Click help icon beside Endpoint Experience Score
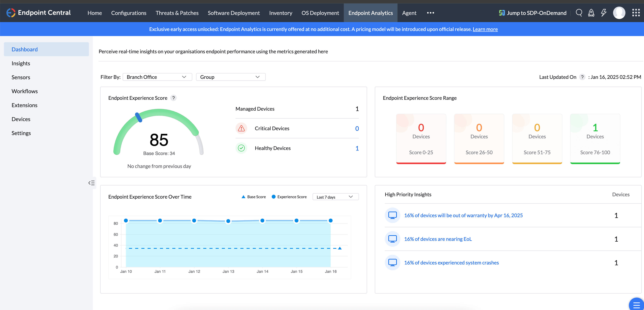 [x=173, y=98]
